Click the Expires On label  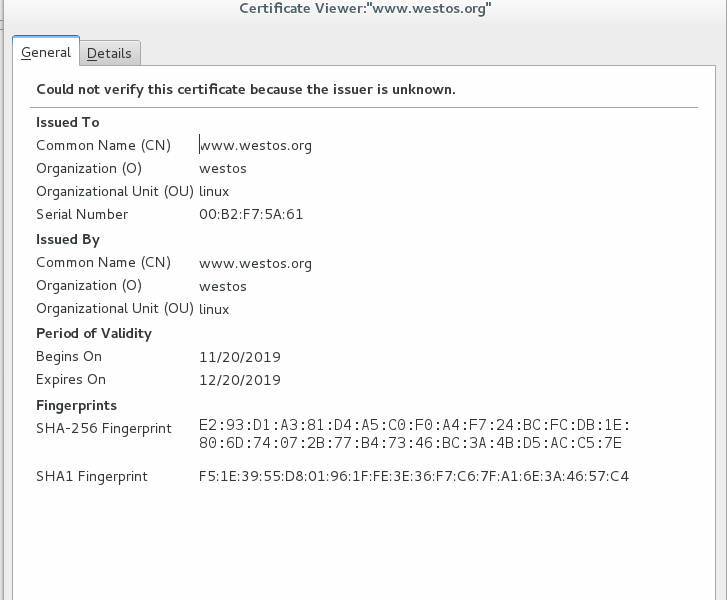[x=71, y=380]
